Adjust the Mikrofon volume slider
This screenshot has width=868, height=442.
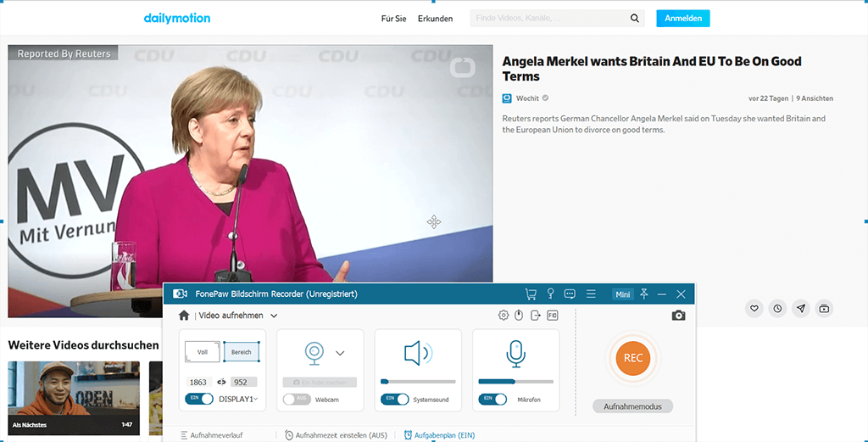click(x=516, y=382)
